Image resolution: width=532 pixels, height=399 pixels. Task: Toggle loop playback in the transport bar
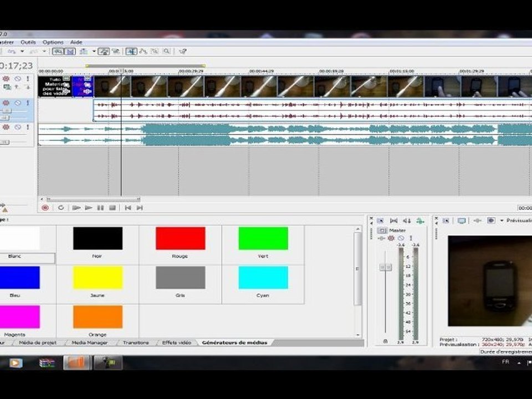tap(61, 208)
